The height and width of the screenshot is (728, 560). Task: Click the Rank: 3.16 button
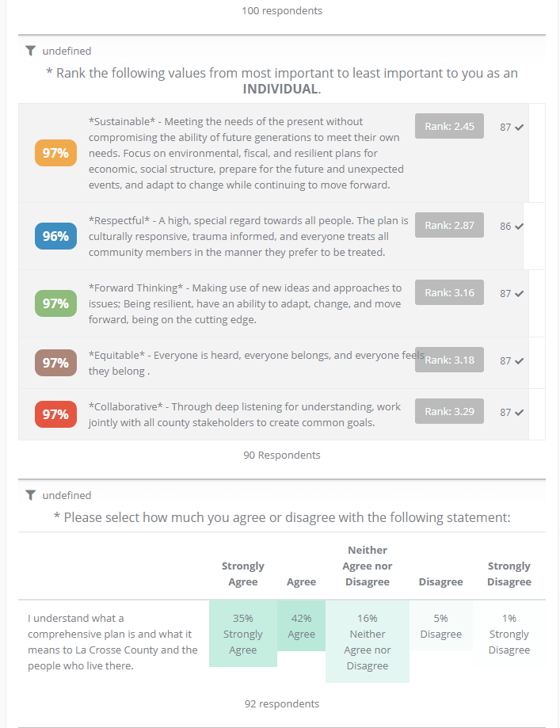click(x=449, y=292)
